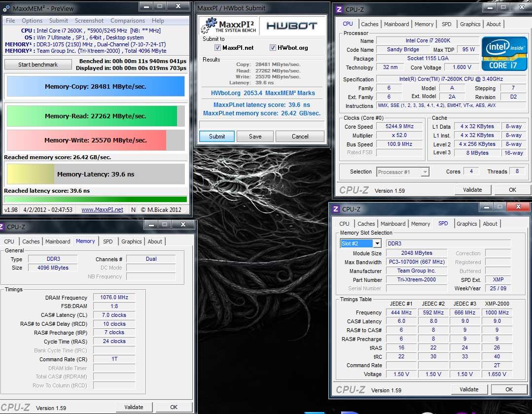Toggle the HWbot.org submit checkbox
Image resolution: width=532 pixels, height=414 pixels.
pyautogui.click(x=273, y=48)
